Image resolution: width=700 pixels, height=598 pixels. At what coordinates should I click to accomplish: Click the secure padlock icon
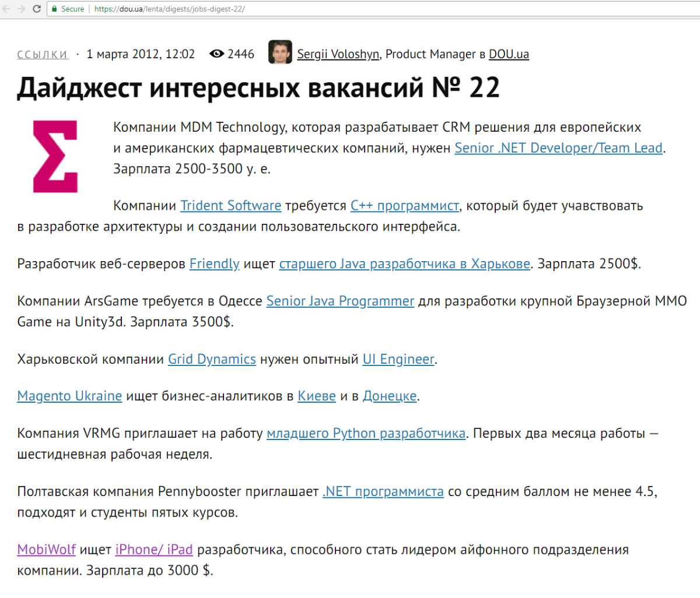[54, 9]
